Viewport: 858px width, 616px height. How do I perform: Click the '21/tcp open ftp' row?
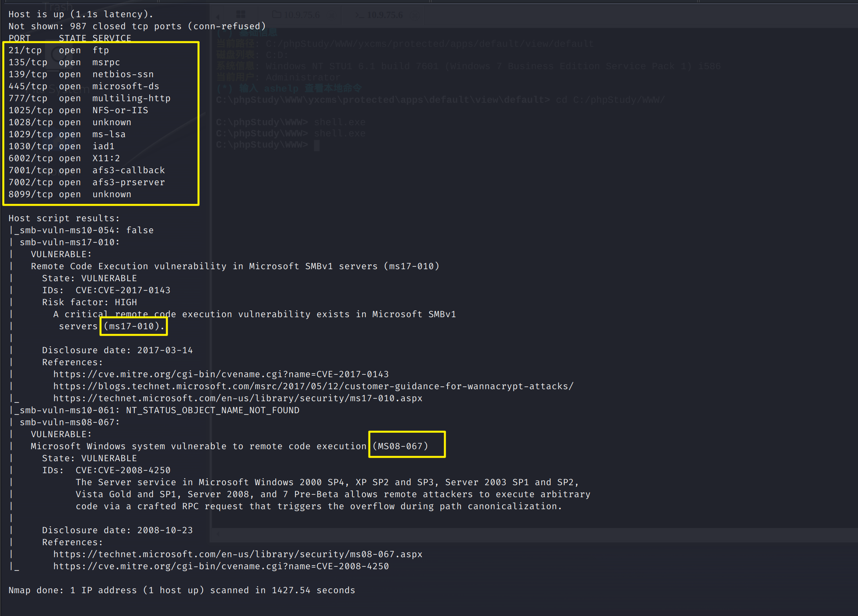coord(59,50)
